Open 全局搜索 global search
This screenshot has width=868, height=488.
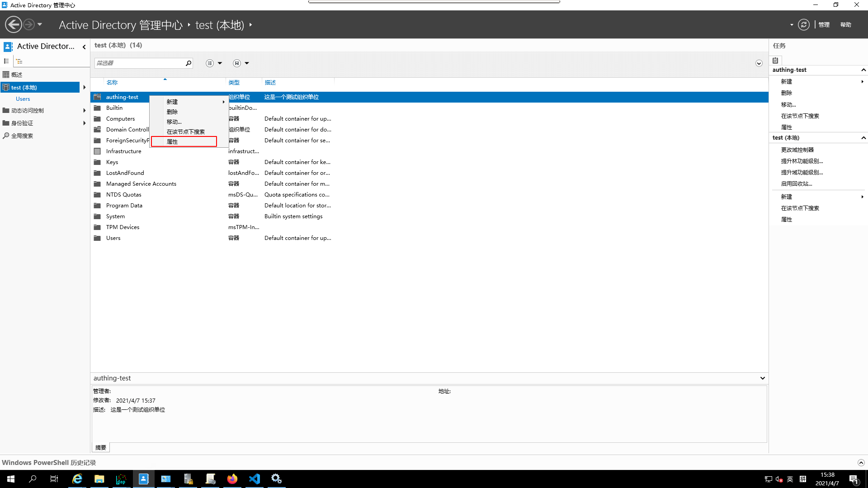coord(22,136)
